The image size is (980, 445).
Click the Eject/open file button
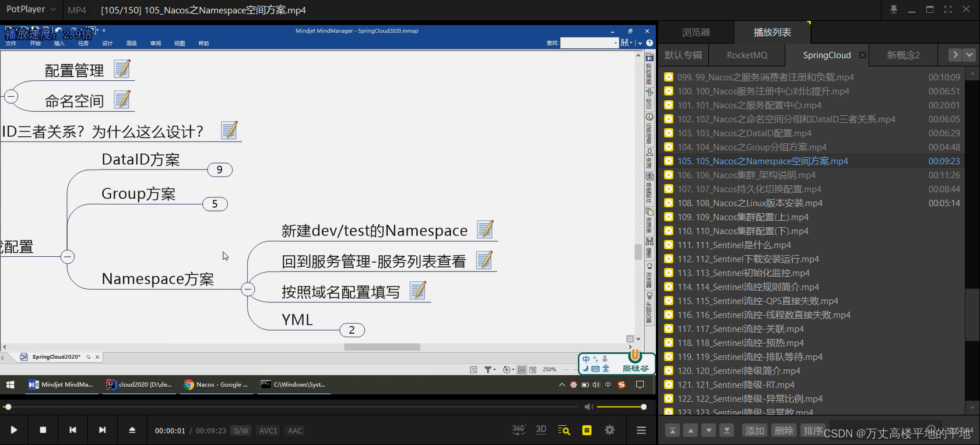click(x=132, y=430)
